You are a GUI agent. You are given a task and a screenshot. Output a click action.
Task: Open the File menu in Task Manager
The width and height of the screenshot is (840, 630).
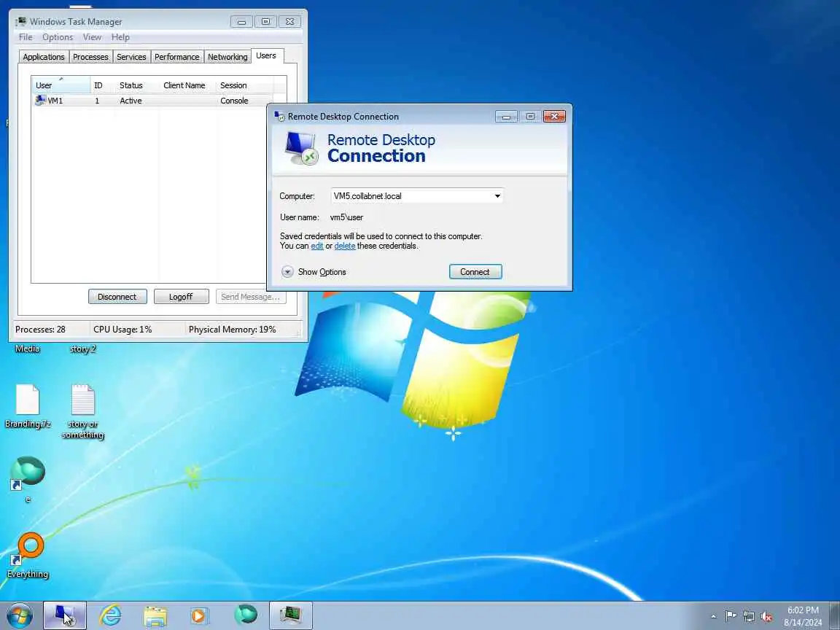pos(26,37)
